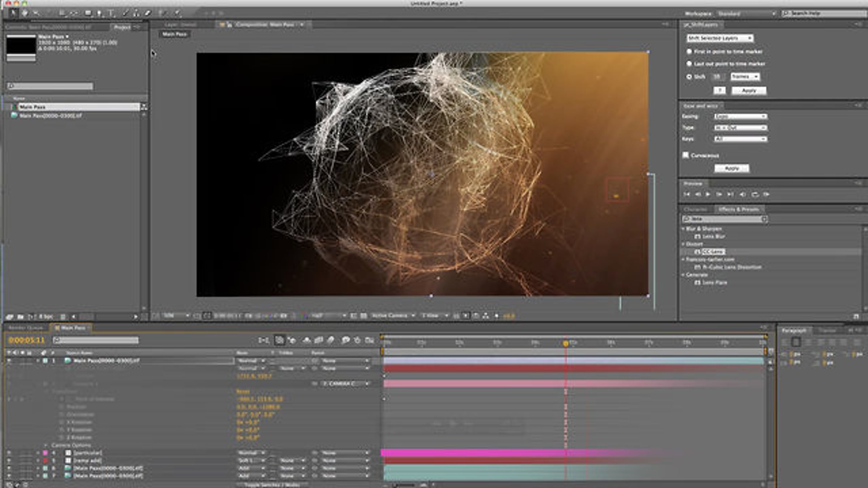
Task: Click the play button in Preview panel
Action: coord(708,194)
